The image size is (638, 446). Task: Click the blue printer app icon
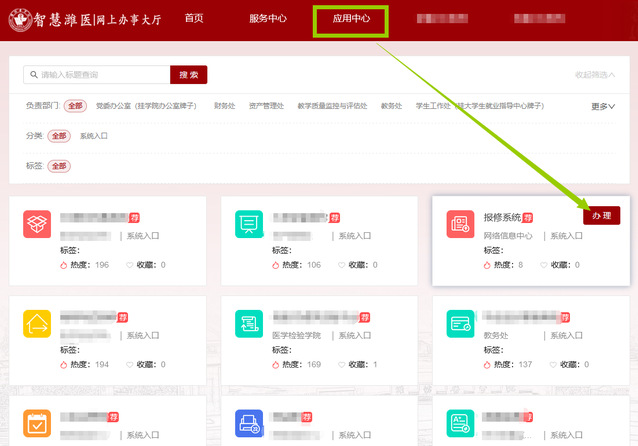[x=249, y=423]
